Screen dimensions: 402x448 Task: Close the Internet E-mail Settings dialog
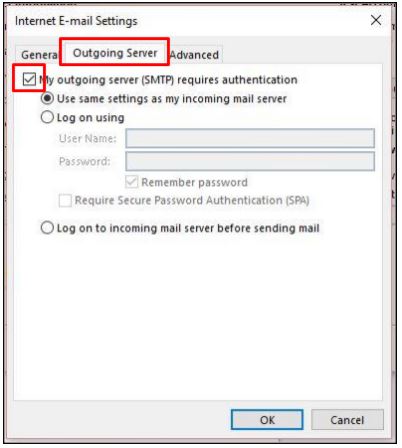376,20
